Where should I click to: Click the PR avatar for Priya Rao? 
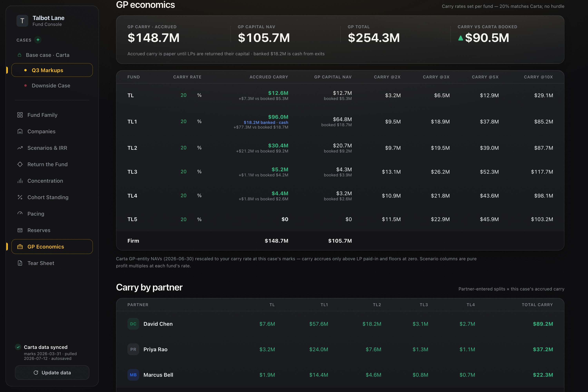point(133,349)
